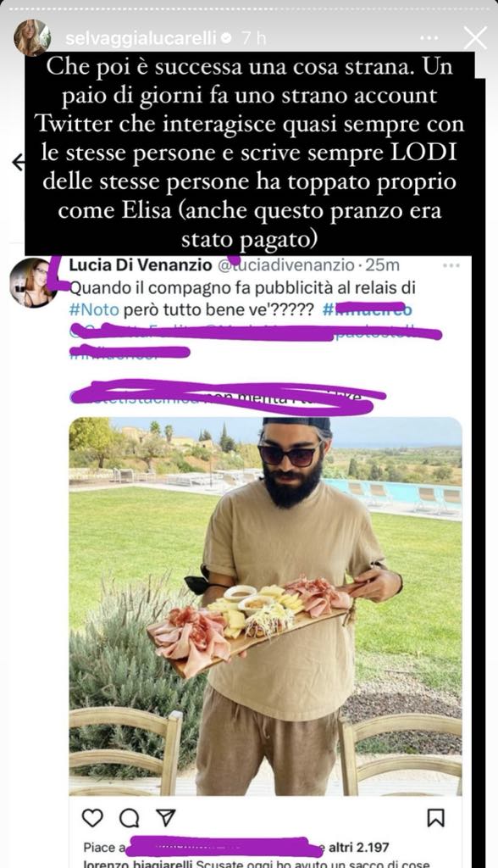Tap the selvaggialucarelli username
Image resolution: width=498 pixels, height=868 pixels.
pos(141,39)
